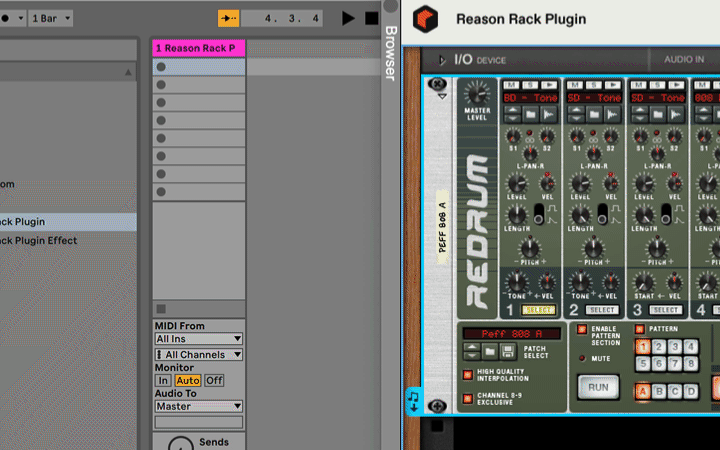Click the Peff 808 A patch name display

[512, 334]
